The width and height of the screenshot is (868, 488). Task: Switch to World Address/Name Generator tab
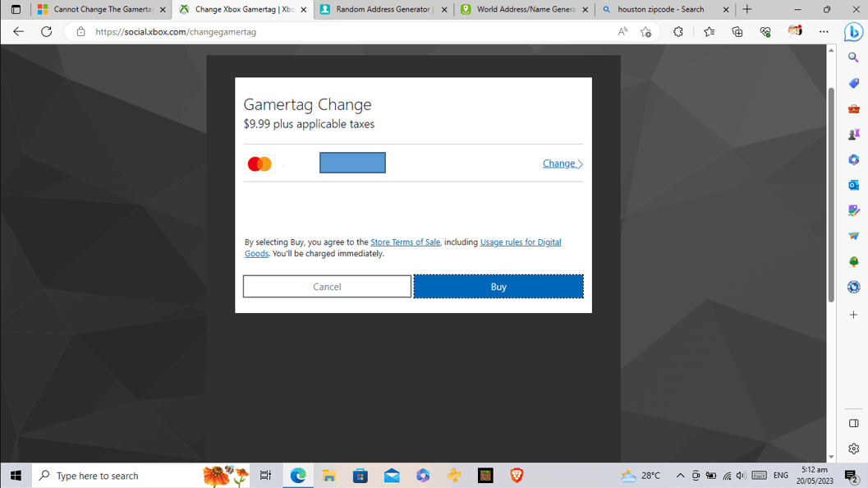click(524, 9)
